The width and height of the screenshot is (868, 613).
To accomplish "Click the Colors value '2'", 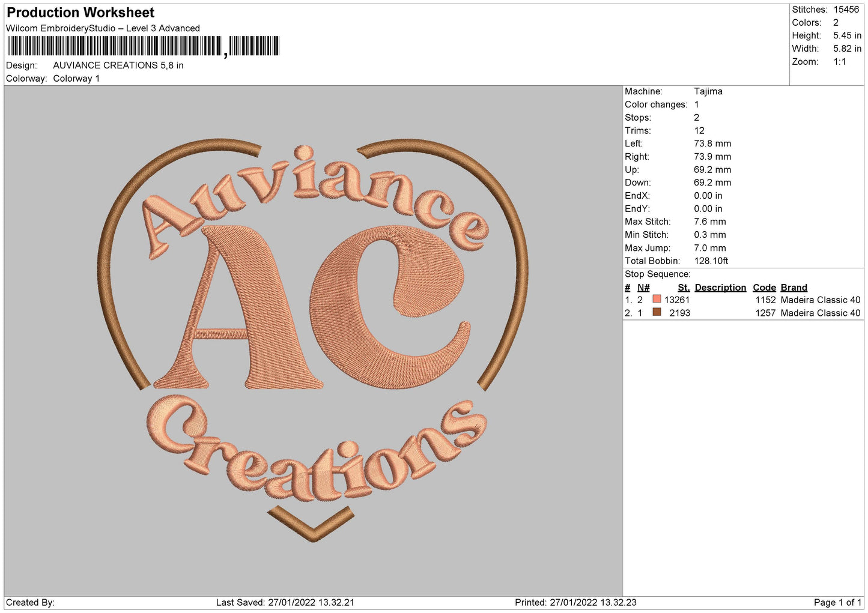I will pyautogui.click(x=836, y=23).
